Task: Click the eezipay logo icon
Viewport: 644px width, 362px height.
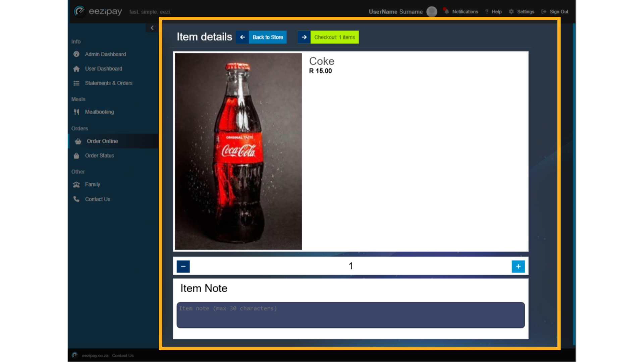Action: (x=80, y=11)
